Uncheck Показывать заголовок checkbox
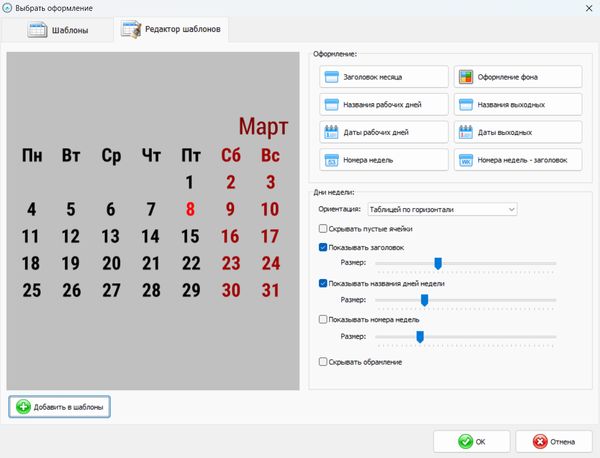This screenshot has height=458, width=600. click(323, 246)
